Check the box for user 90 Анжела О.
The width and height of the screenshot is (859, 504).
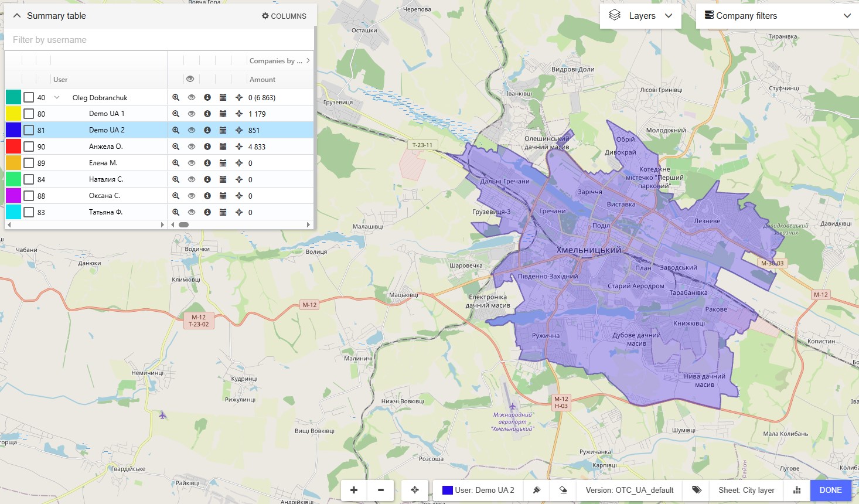click(29, 147)
